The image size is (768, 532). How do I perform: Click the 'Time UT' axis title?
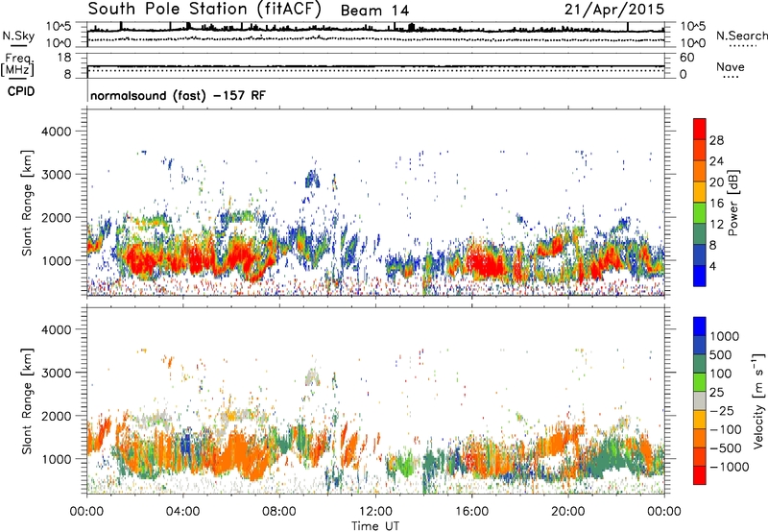pos(375,526)
